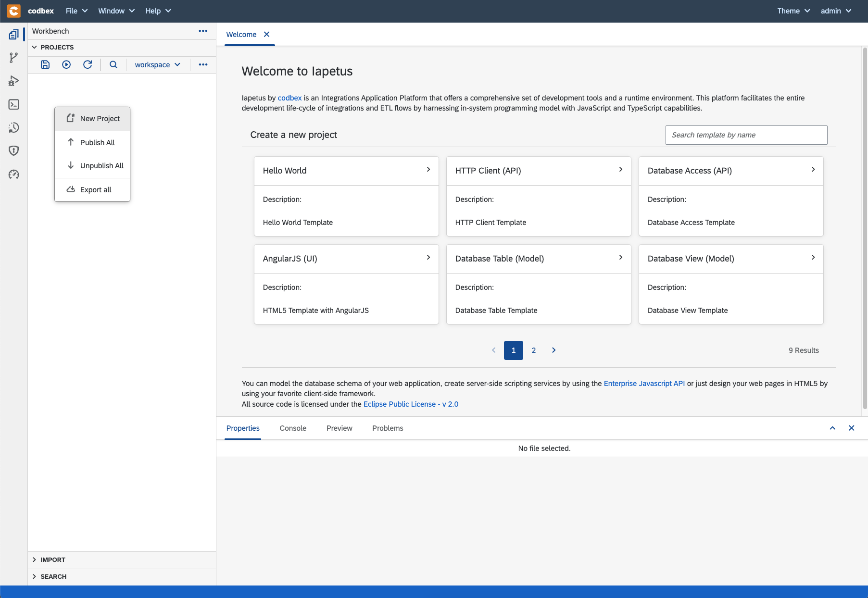Open the HTTP Client (API) template chevron

(620, 170)
